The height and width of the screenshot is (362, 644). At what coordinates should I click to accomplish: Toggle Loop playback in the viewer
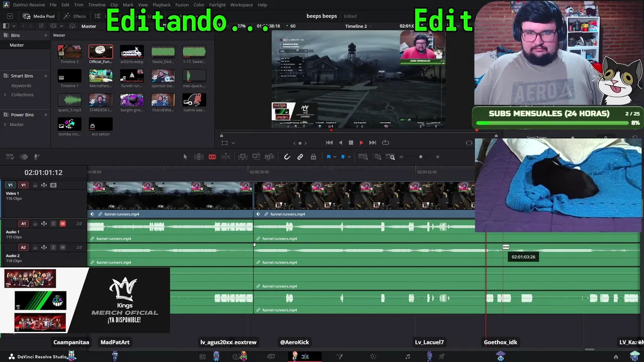coord(385,143)
